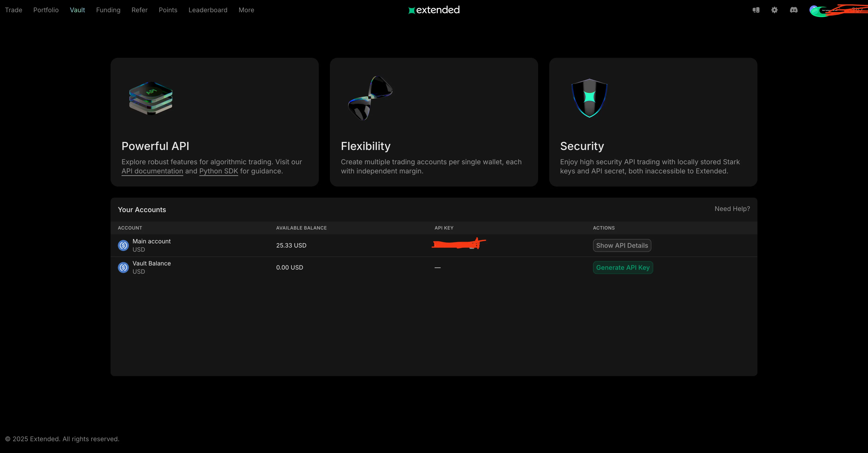Open the Trade menu item
Image resolution: width=868 pixels, height=453 pixels.
pyautogui.click(x=13, y=10)
